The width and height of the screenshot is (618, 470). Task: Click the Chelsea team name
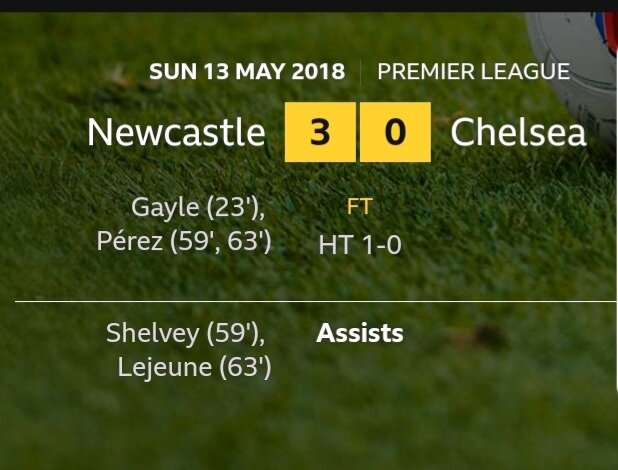(518, 132)
